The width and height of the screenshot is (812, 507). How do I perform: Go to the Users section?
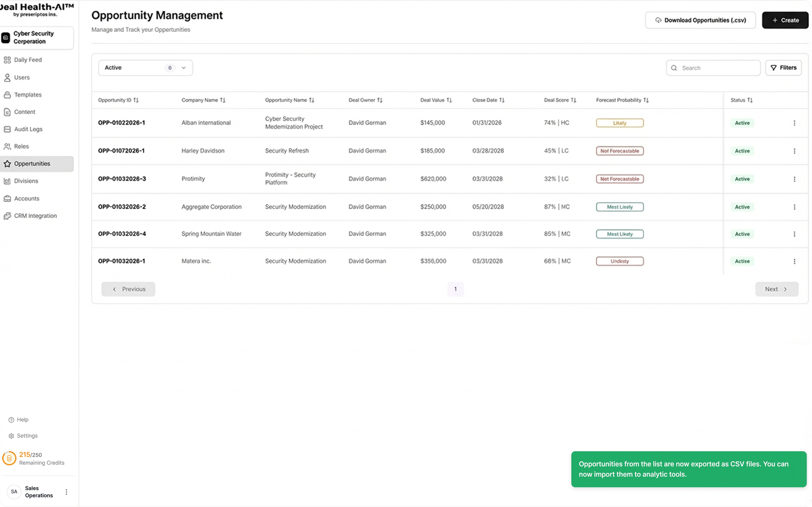pyautogui.click(x=22, y=77)
